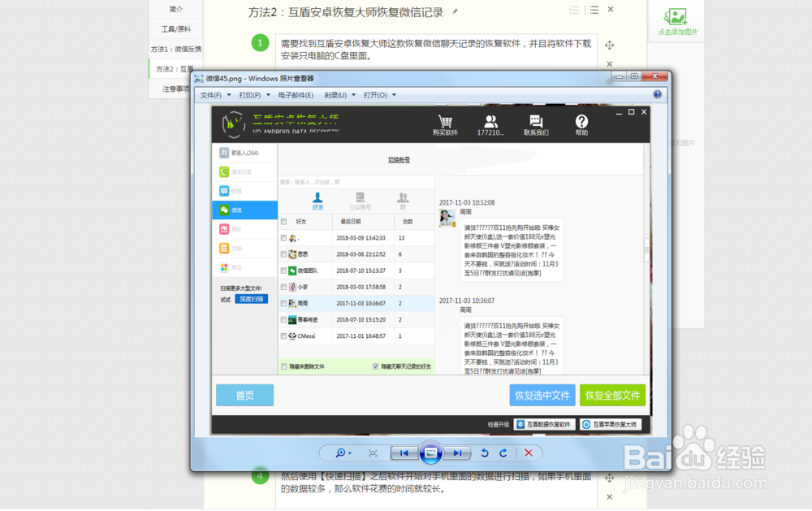Click the 电子邮件(E) menu item
Screen dimensions: 812x511
[x=296, y=95]
